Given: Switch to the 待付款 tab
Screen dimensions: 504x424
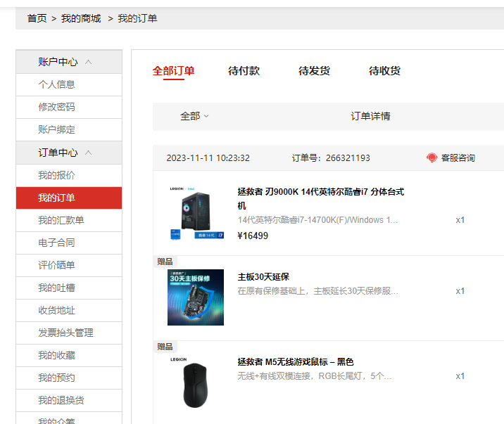Looking at the screenshot, I should (244, 71).
